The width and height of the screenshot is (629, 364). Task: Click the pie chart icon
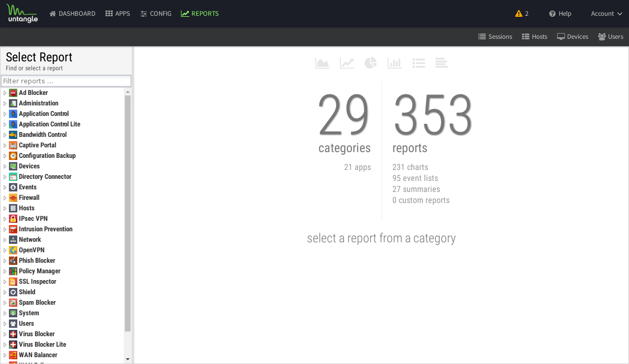(370, 63)
